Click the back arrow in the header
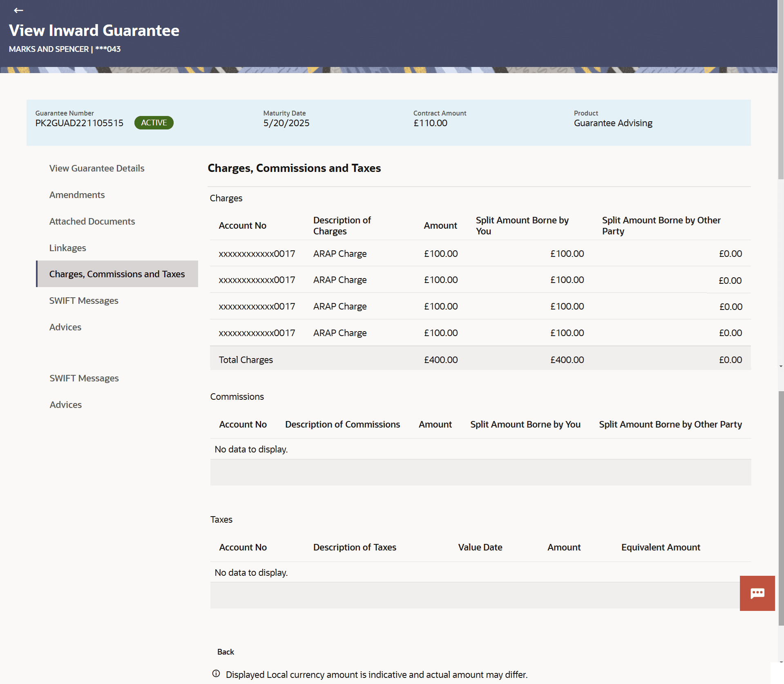 [18, 10]
